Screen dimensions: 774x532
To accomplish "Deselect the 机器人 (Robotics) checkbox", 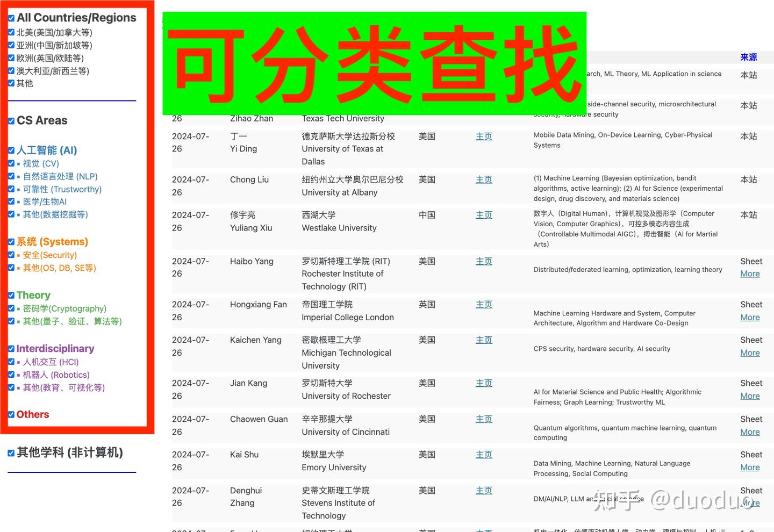I will coord(11,375).
